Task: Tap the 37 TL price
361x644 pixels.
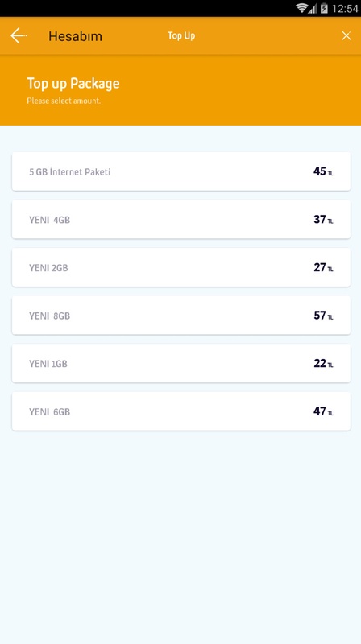Action: click(323, 220)
